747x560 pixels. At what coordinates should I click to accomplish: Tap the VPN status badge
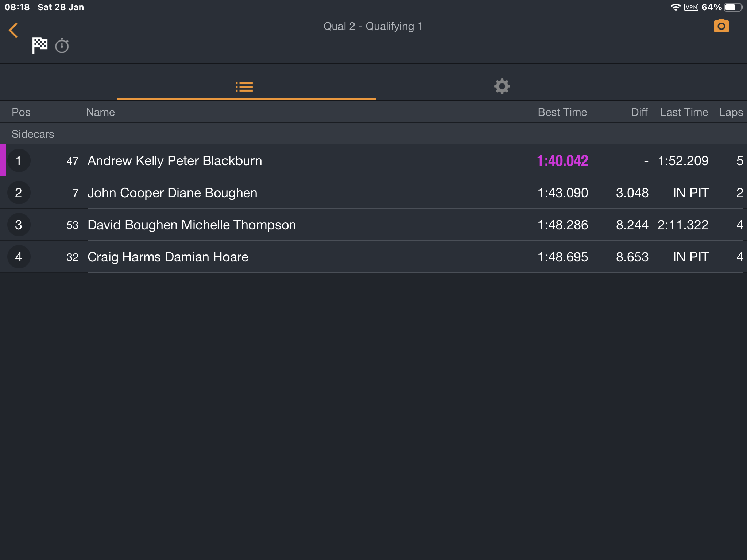click(x=691, y=7)
